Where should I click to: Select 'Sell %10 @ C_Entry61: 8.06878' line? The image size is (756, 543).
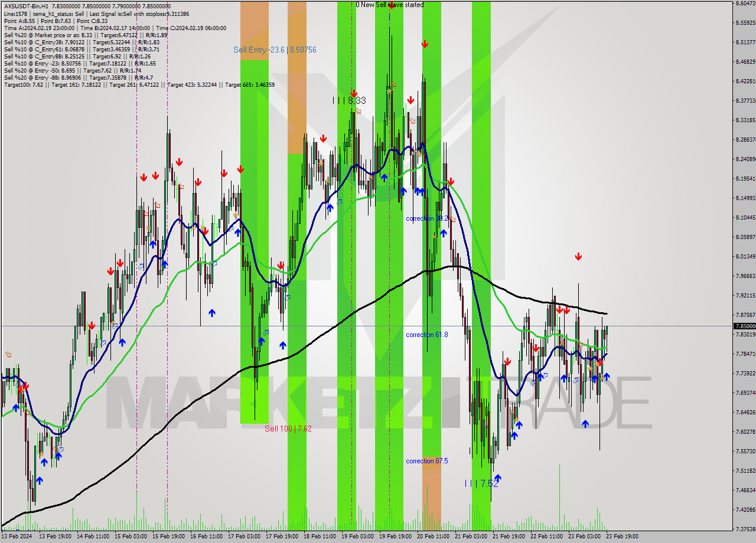(82, 49)
